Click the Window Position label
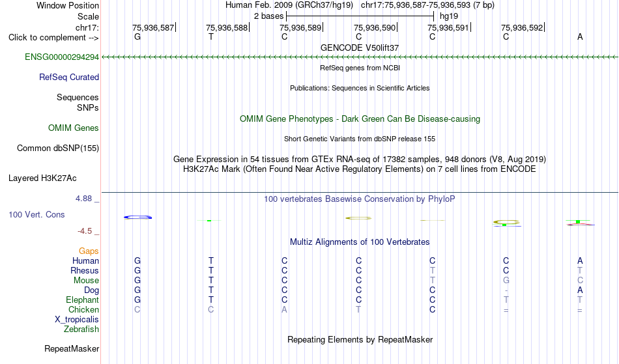 pyautogui.click(x=68, y=5)
